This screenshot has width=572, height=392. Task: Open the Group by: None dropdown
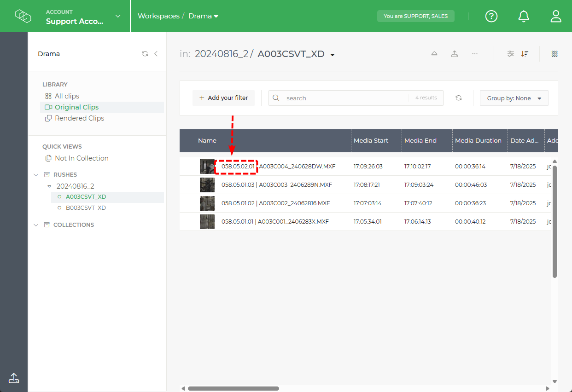point(514,98)
